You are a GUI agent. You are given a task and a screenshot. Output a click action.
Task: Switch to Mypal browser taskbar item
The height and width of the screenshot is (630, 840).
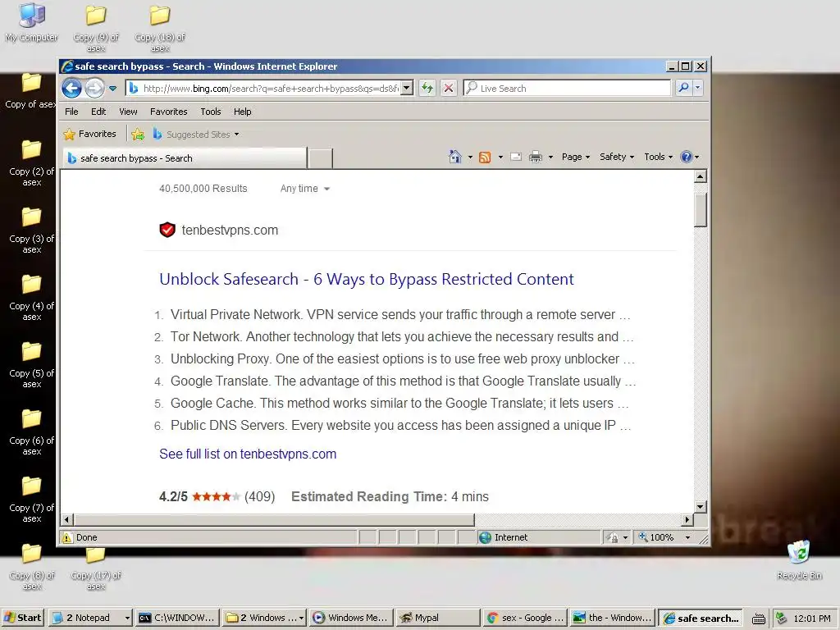tap(438, 618)
